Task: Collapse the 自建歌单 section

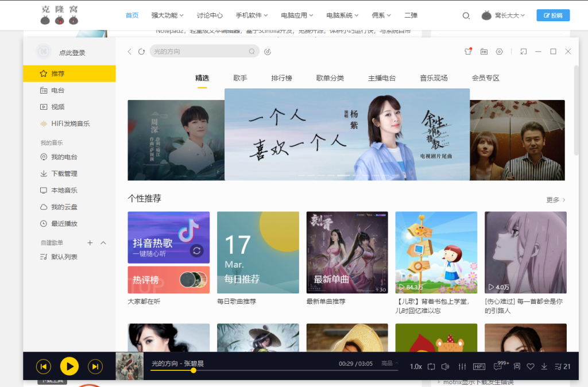Action: pos(103,243)
